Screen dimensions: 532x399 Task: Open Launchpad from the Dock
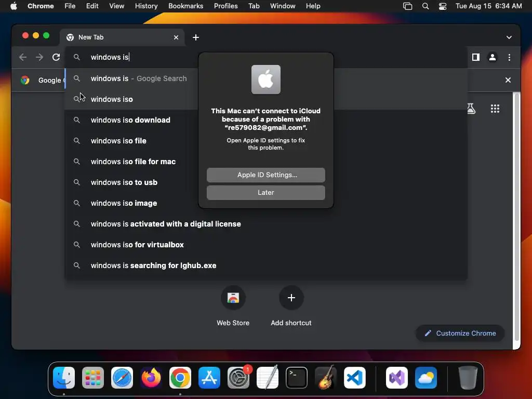(x=93, y=378)
